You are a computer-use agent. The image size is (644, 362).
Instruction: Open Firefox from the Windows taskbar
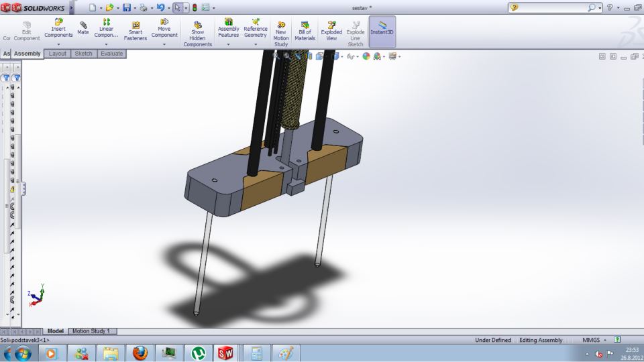pos(140,352)
